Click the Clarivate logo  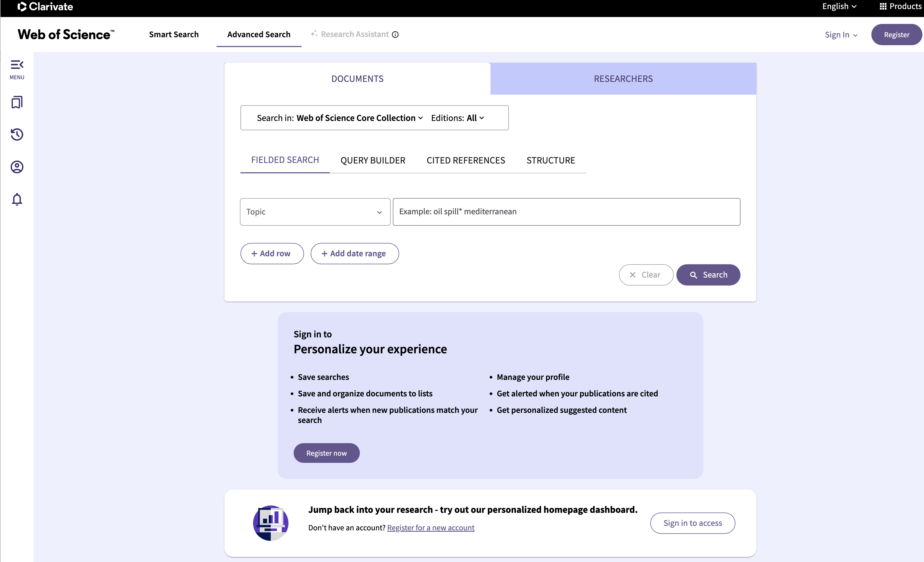(x=45, y=7)
